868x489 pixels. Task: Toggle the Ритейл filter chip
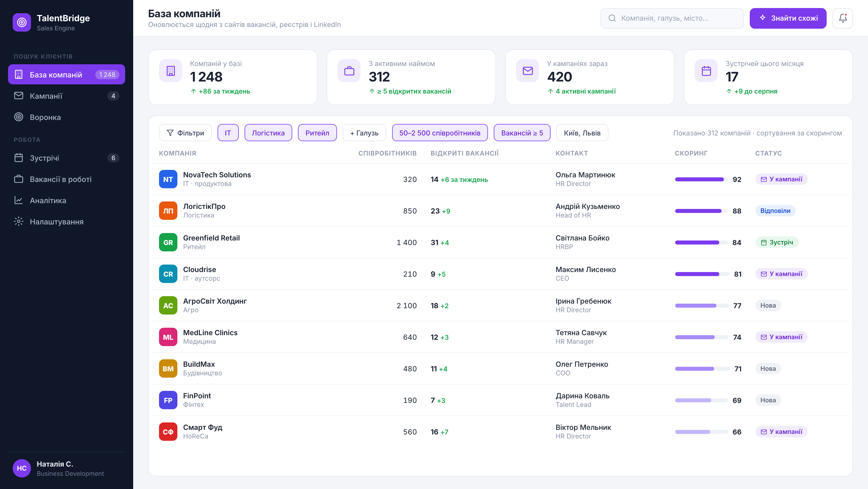317,133
